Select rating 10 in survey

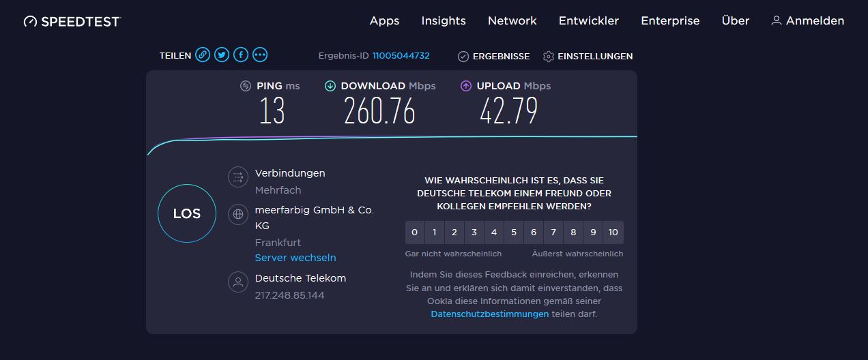[613, 232]
